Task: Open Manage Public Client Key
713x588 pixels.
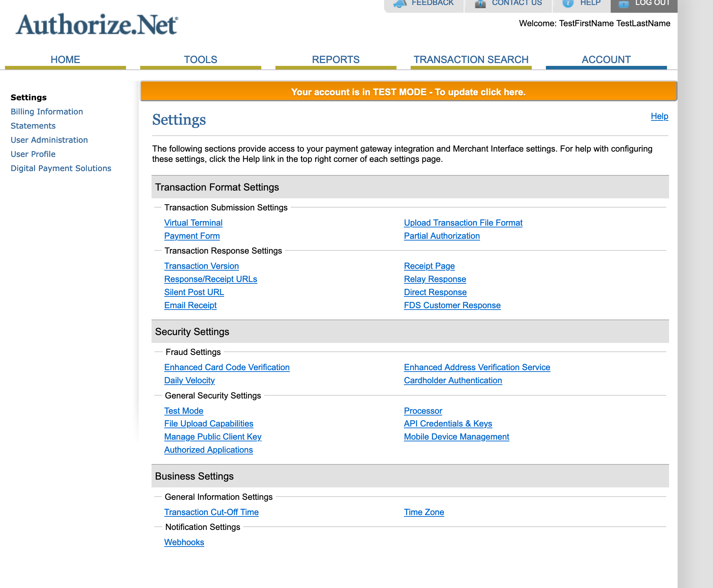Action: tap(213, 437)
